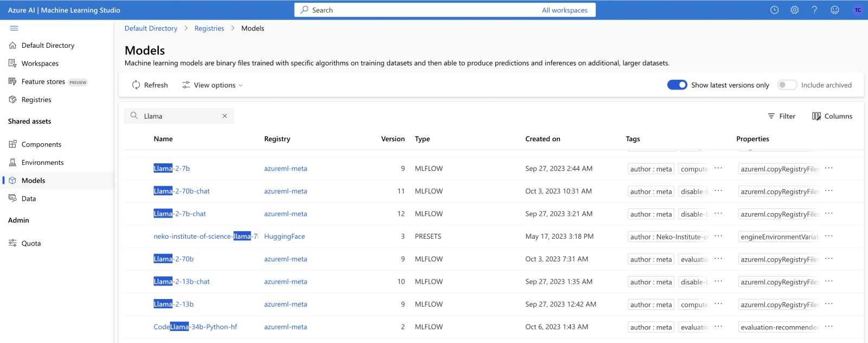Open TC user account avatar
The width and height of the screenshot is (868, 343).
[x=858, y=10]
